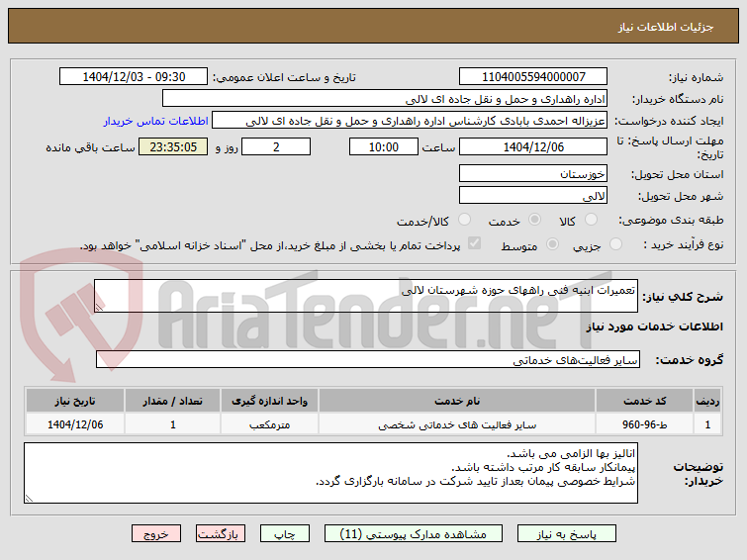Viewport: 747px width, 560px height.
Task: Click the announcement date field 1404/12/03 - 09:30
Action: coord(134,77)
